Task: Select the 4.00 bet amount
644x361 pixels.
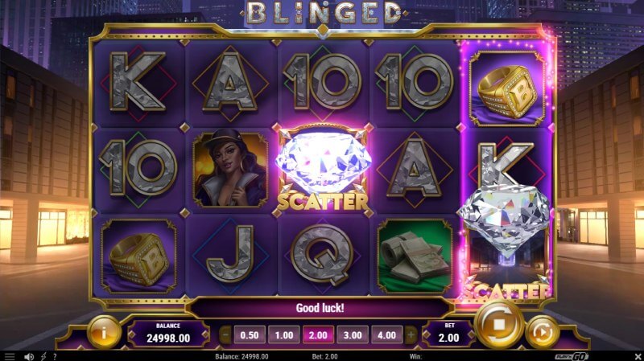Action: tap(386, 335)
